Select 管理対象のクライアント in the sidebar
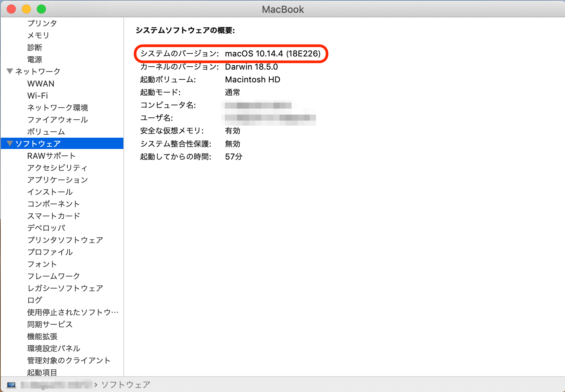Image resolution: width=565 pixels, height=392 pixels. (x=69, y=360)
